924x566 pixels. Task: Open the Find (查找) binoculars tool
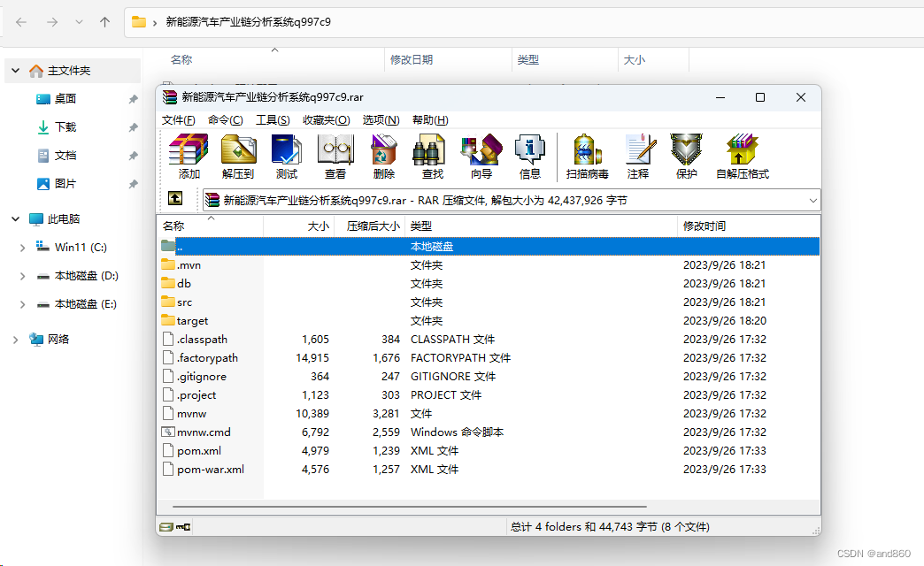tap(432, 156)
